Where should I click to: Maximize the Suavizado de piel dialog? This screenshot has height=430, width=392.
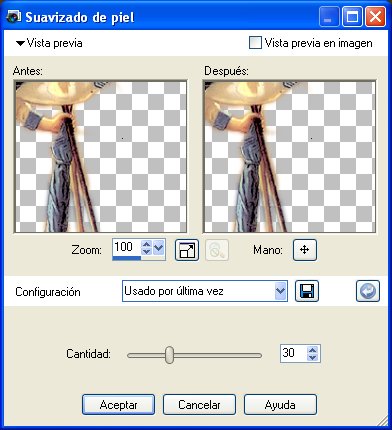coord(352,17)
